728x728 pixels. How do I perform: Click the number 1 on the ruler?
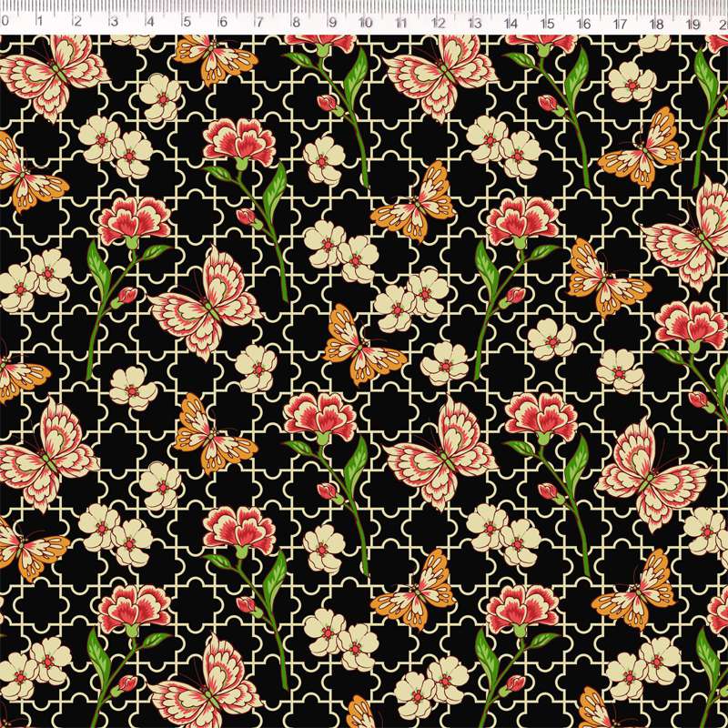pyautogui.click(x=41, y=23)
